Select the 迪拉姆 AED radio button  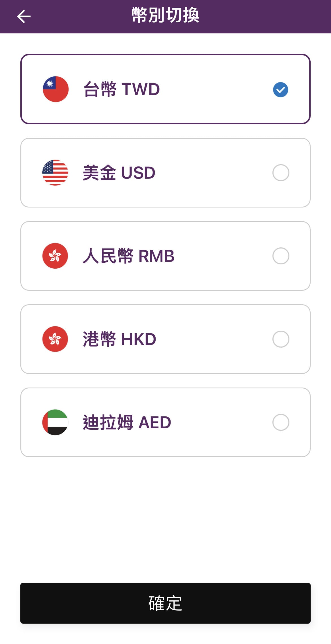281,422
